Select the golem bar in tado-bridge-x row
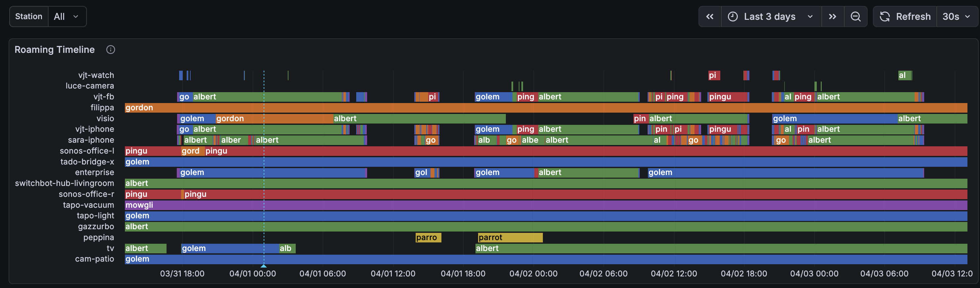This screenshot has height=288, width=980. pyautogui.click(x=533, y=162)
